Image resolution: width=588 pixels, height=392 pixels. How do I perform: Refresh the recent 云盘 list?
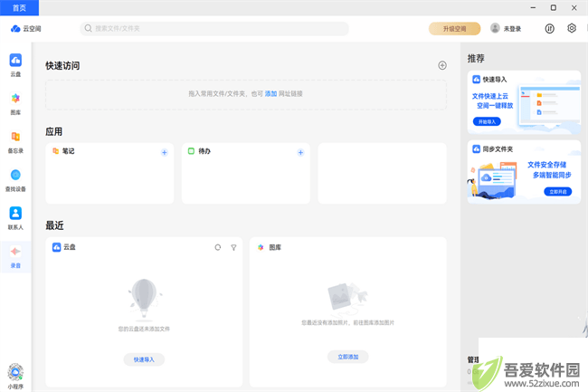point(217,247)
